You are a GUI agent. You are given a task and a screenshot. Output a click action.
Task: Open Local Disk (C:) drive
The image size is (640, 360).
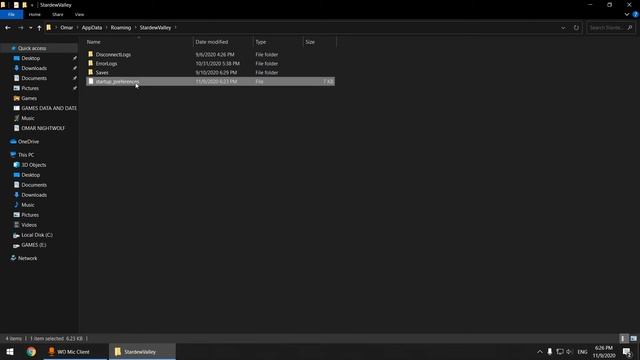37,235
